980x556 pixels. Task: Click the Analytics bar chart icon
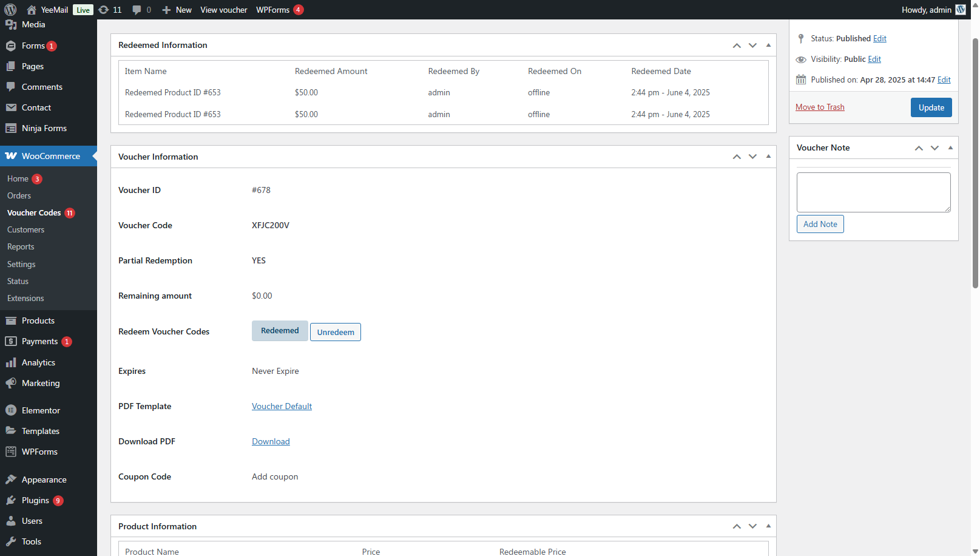point(11,362)
